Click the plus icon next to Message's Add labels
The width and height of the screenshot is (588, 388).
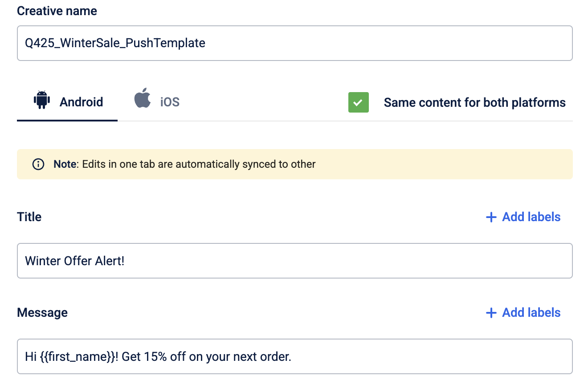[x=491, y=313]
